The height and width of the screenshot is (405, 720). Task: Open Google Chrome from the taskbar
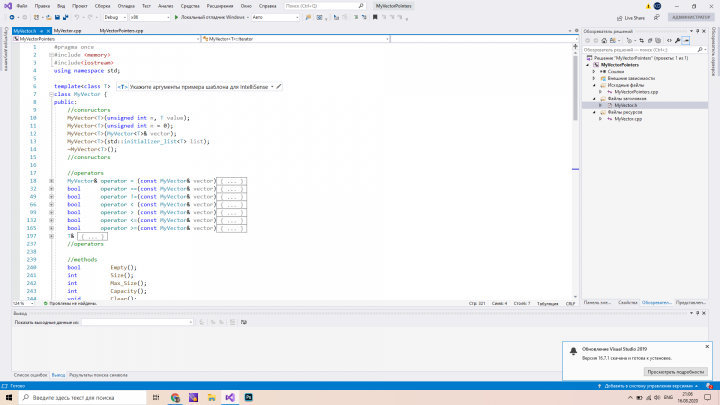[175, 398]
